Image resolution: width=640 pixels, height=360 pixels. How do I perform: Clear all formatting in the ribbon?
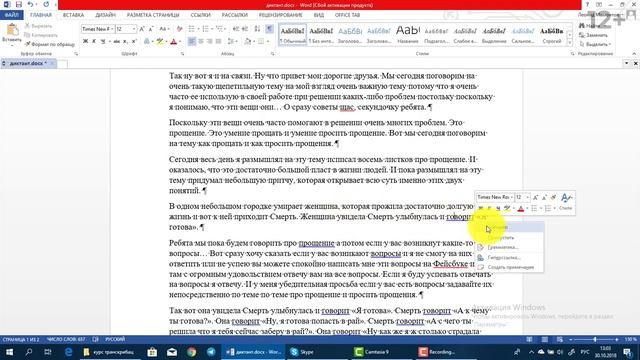(179, 29)
